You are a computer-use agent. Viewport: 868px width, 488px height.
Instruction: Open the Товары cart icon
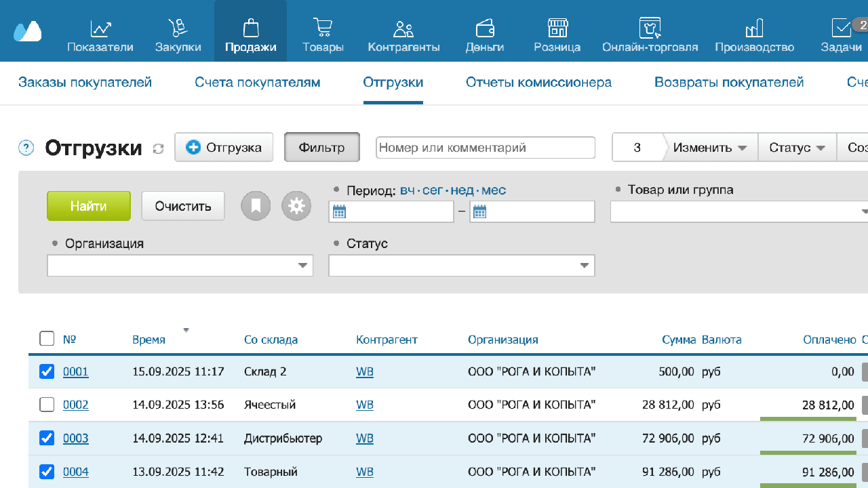[323, 28]
